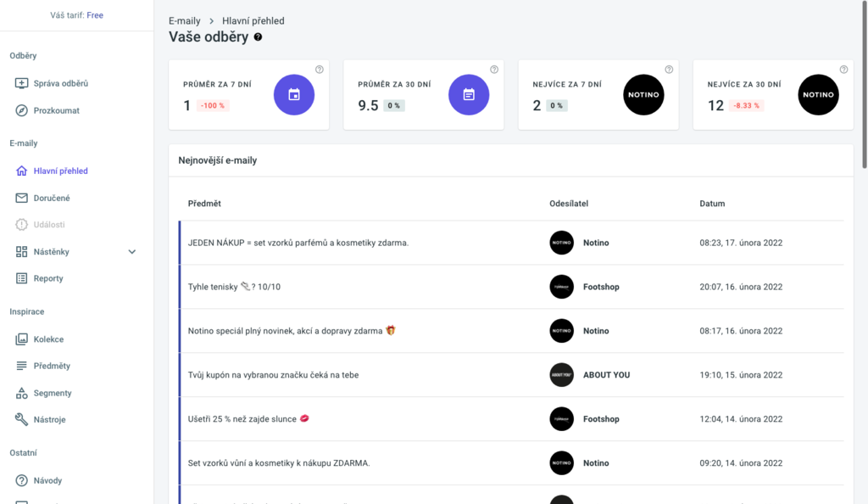Click the Nástroje wrench icon
This screenshot has height=504, width=868.
[21, 419]
